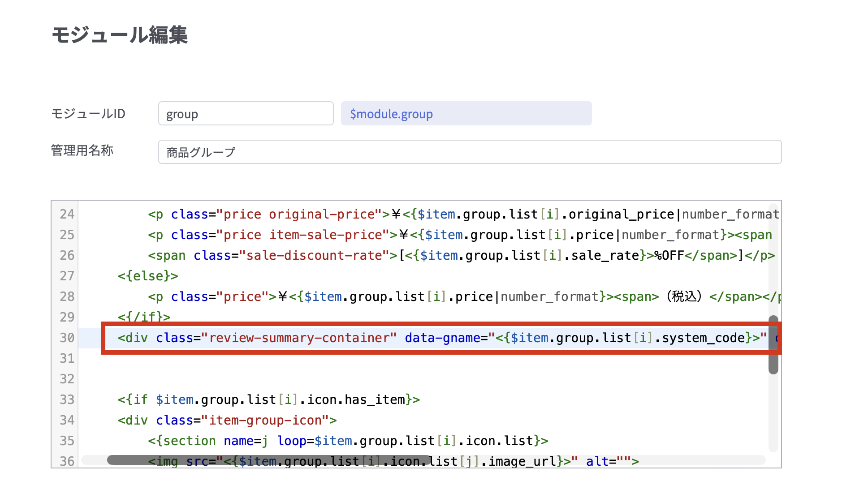The image size is (868, 498).
Task: Click line number 30 in the gutter
Action: click(x=67, y=338)
